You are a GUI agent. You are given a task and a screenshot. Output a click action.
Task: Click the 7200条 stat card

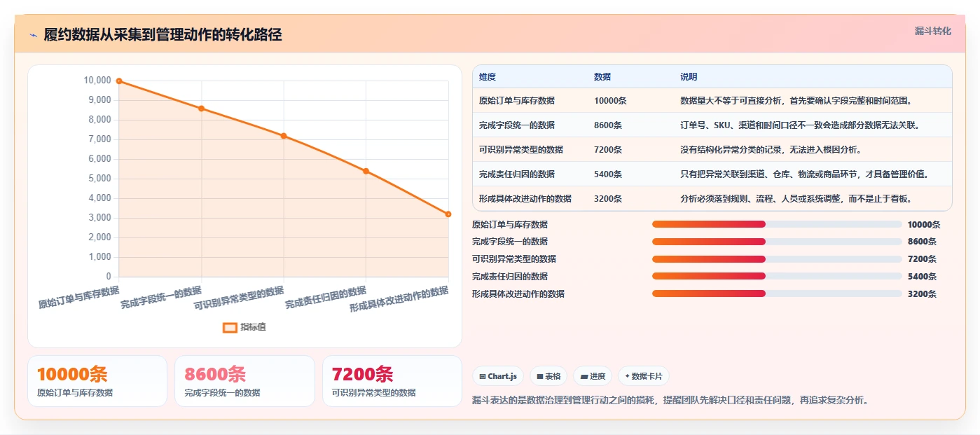(x=392, y=381)
